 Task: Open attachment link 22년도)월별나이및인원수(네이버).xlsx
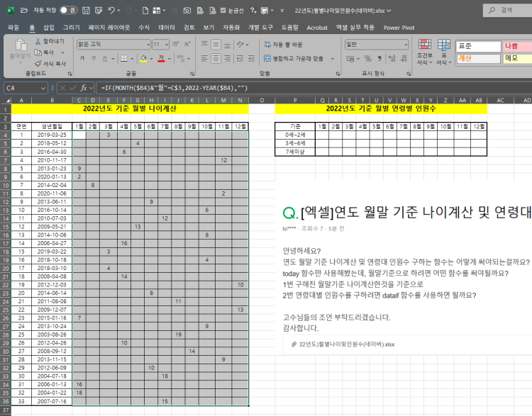[346, 344]
